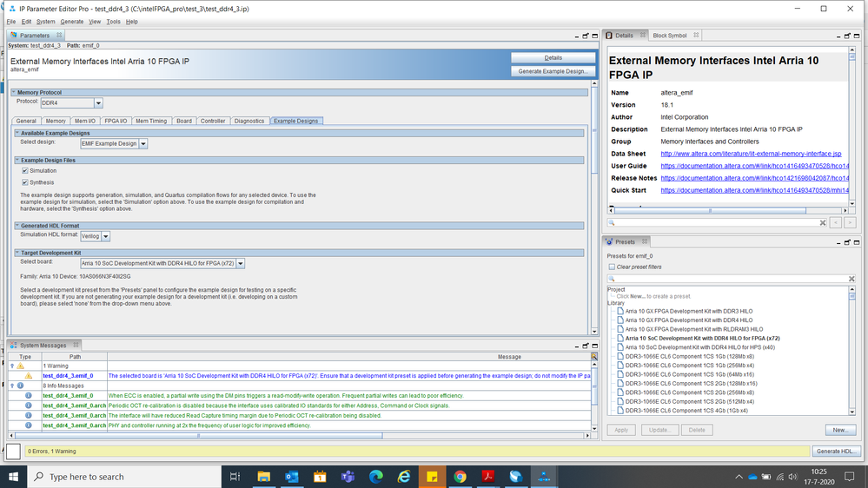Collapse Example Design Files section
This screenshot has height=488, width=868.
(x=17, y=160)
